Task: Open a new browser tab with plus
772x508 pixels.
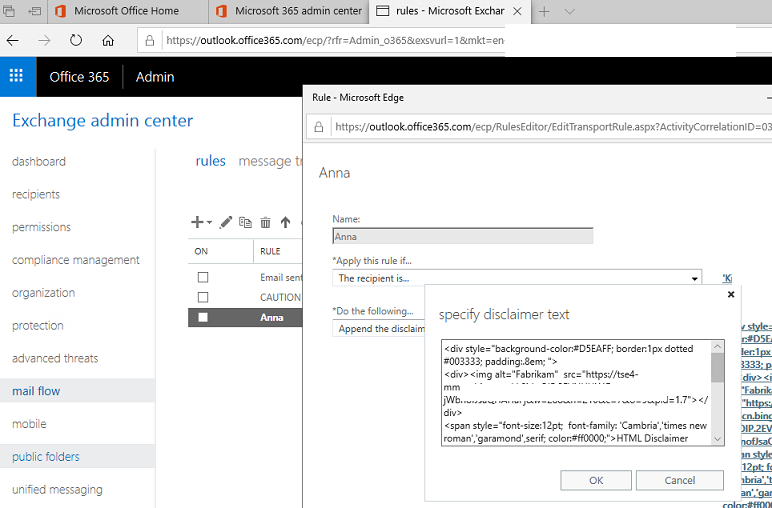Action: (x=544, y=11)
